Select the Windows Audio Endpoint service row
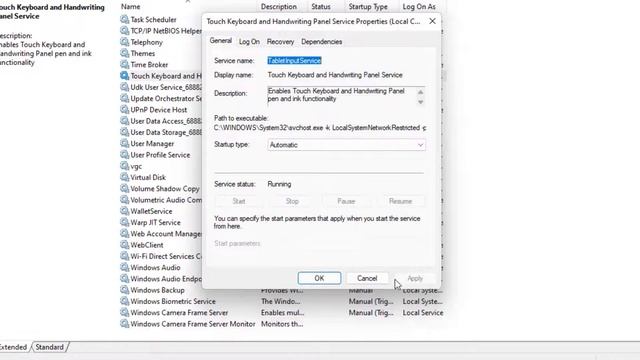640x360 pixels. coord(161,279)
